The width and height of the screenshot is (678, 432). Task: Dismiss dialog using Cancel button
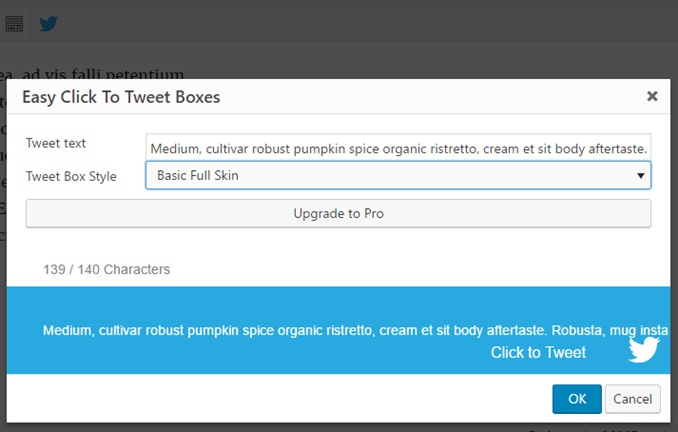633,399
